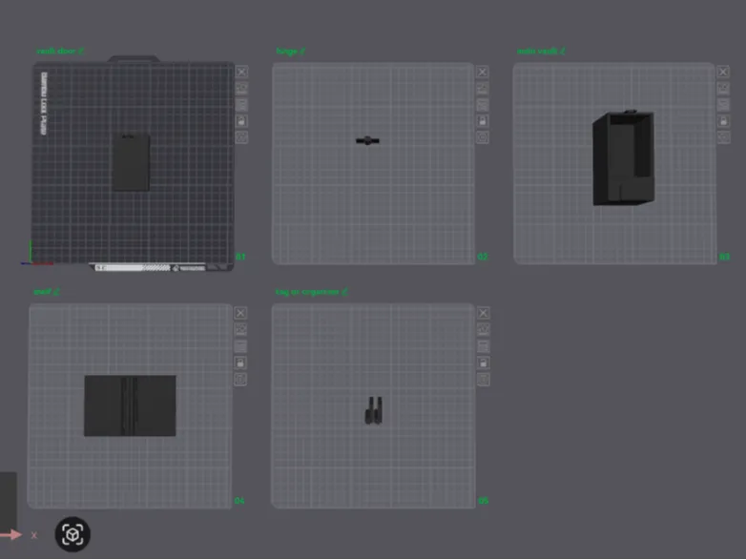Click the 'tag or organizer' plate label
This screenshot has height=560, width=746.
307,292
